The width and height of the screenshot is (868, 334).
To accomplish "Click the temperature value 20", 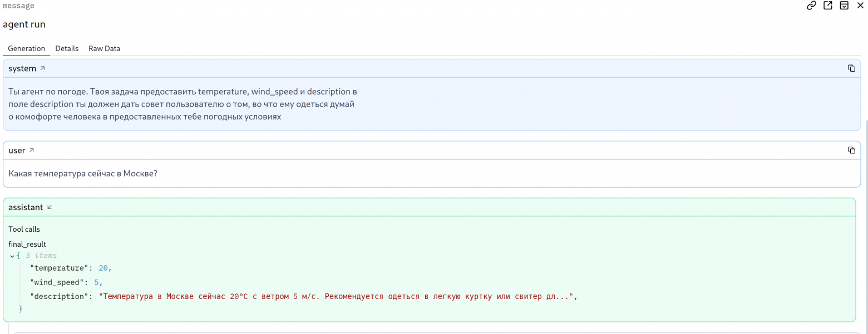I will (103, 268).
